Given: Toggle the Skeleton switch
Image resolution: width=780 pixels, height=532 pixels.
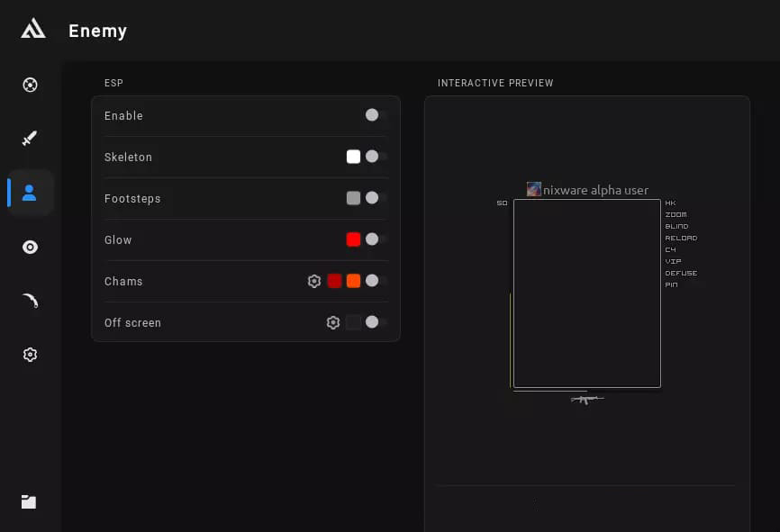Looking at the screenshot, I should (x=376, y=157).
